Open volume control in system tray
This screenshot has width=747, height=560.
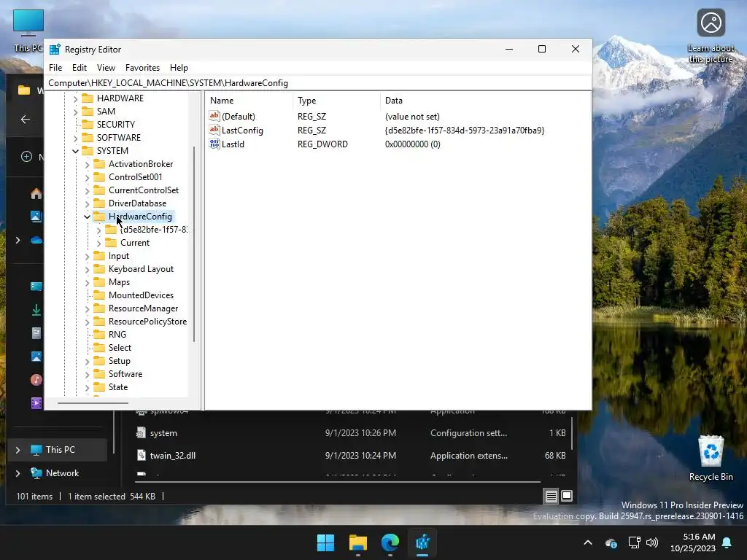[652, 542]
